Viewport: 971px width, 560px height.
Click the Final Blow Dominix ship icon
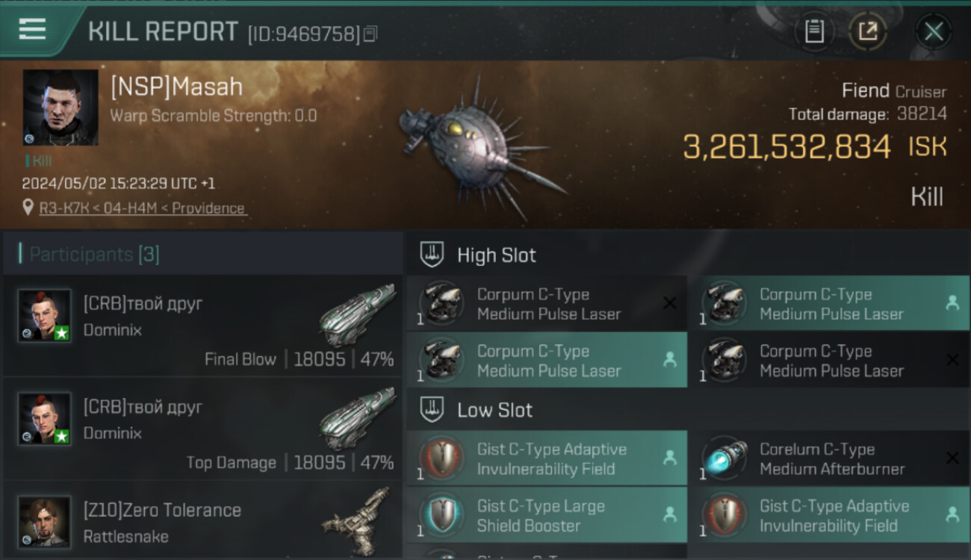pyautogui.click(x=357, y=314)
